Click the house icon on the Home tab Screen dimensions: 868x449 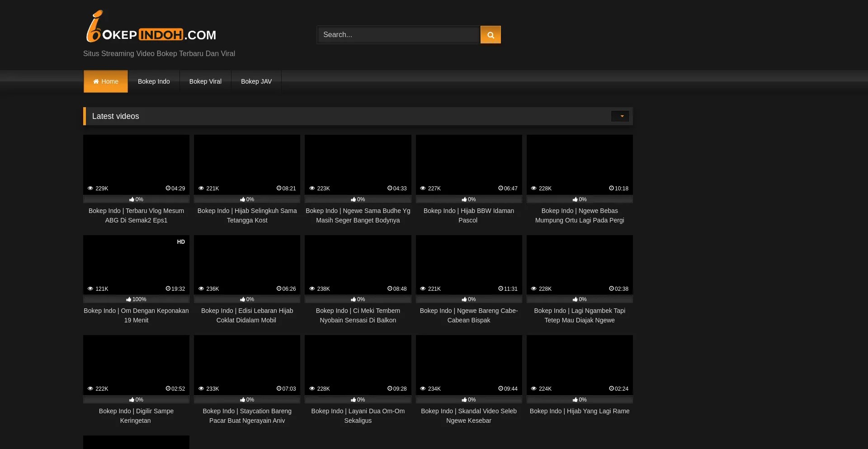coord(96,81)
